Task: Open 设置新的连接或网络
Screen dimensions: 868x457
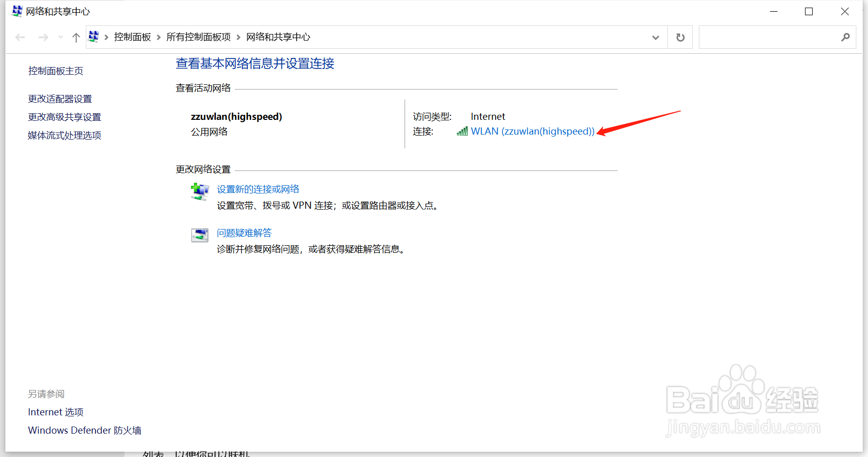Action: point(258,188)
